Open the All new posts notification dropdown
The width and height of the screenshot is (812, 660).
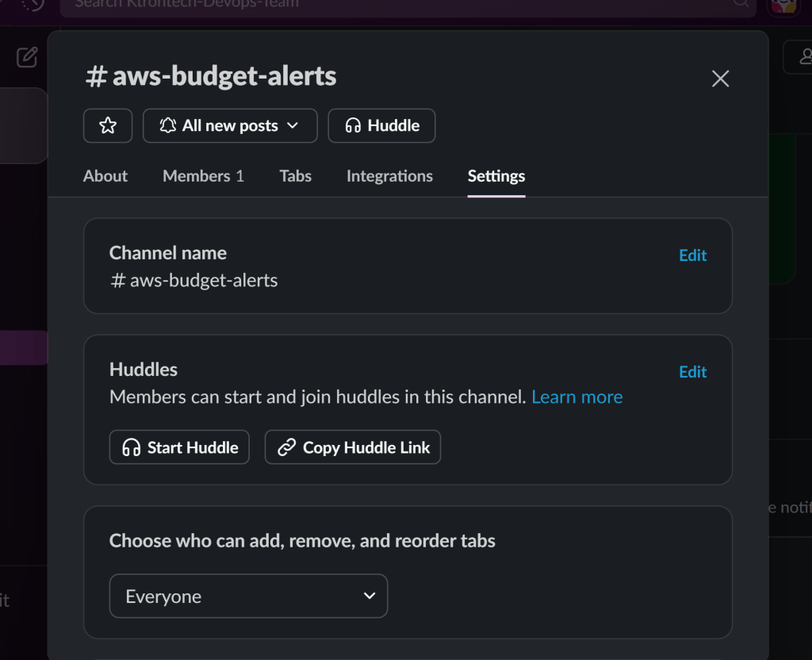230,125
